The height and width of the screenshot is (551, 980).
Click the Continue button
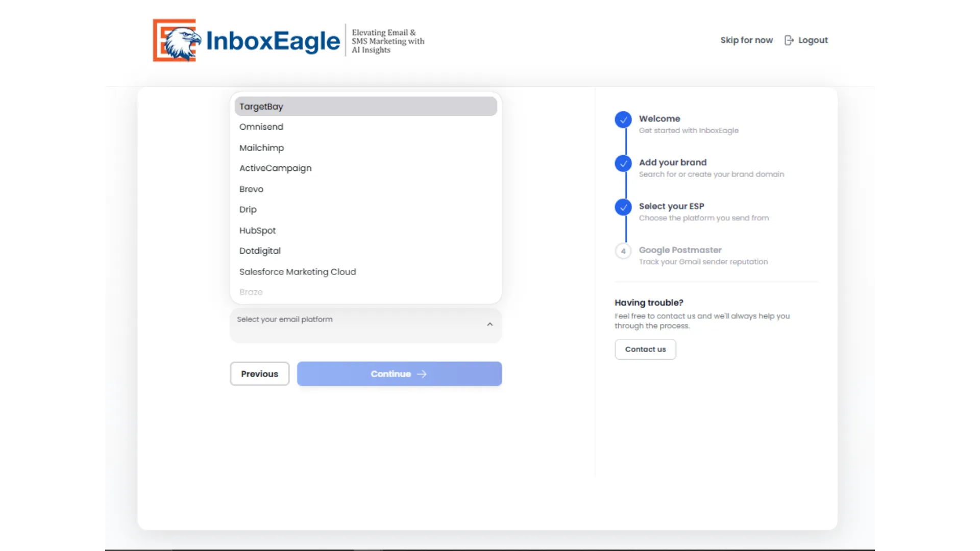click(399, 374)
